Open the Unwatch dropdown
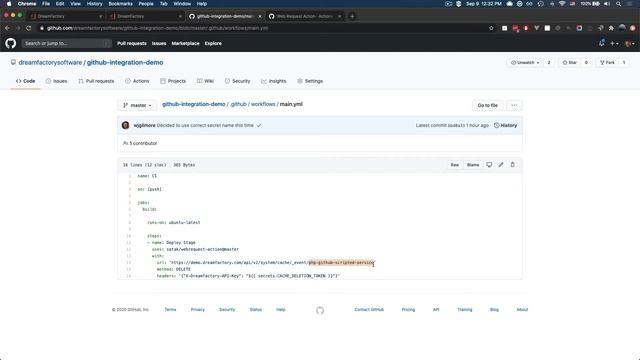640x360 pixels. click(x=525, y=63)
